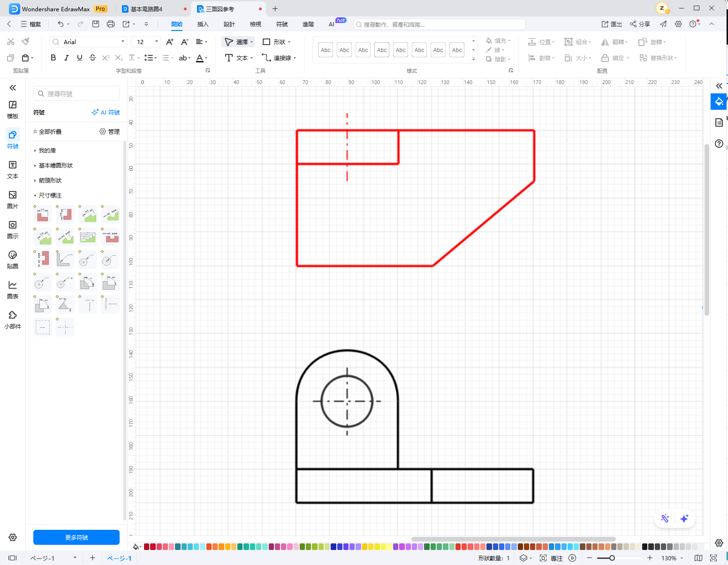Image resolution: width=728 pixels, height=565 pixels.
Task: Open the 130% zoom level dropdown
Action: click(672, 558)
